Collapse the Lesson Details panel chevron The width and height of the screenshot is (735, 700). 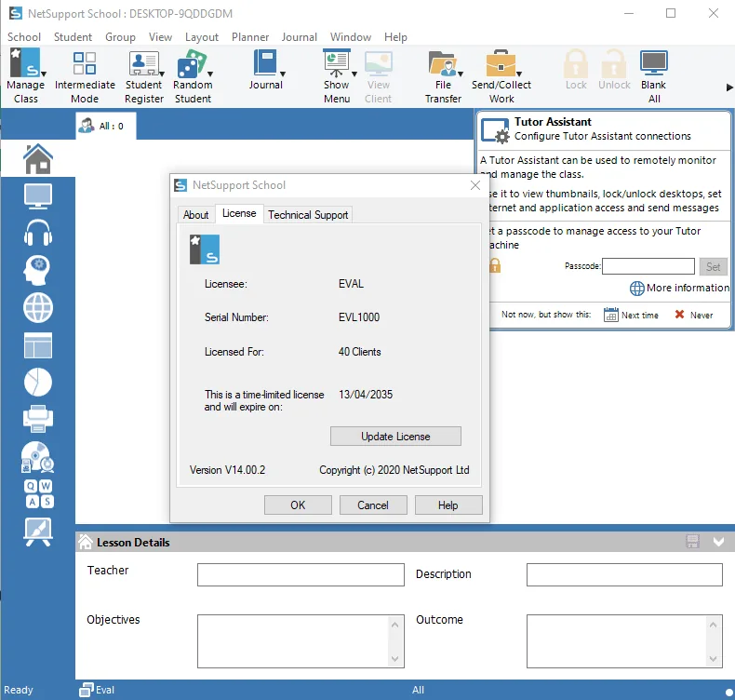click(718, 542)
